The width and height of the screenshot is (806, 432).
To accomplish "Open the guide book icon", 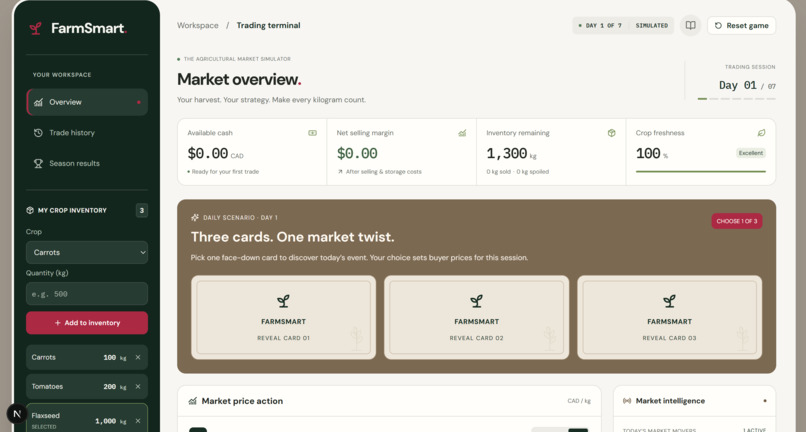I will [x=690, y=25].
